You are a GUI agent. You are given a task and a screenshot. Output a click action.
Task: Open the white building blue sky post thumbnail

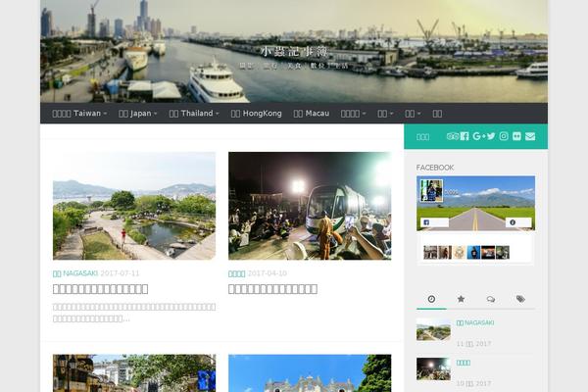[310, 373]
